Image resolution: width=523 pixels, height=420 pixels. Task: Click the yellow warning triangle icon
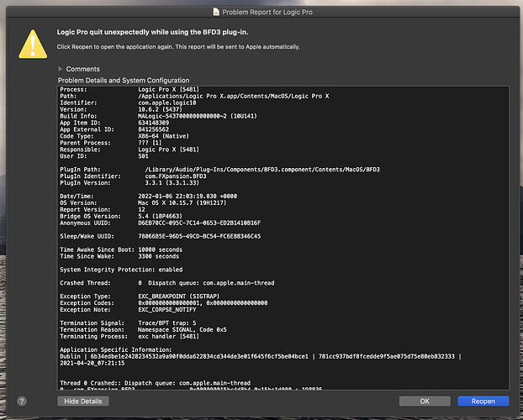point(33,45)
